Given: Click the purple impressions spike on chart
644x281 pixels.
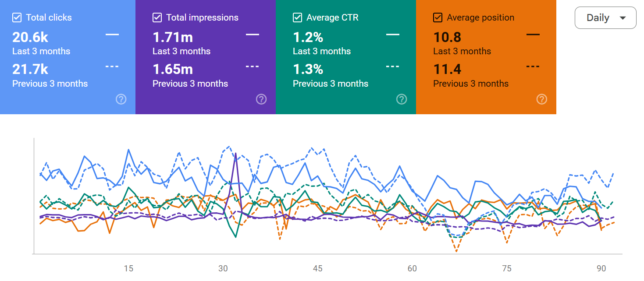Looking at the screenshot, I should pyautogui.click(x=236, y=154).
